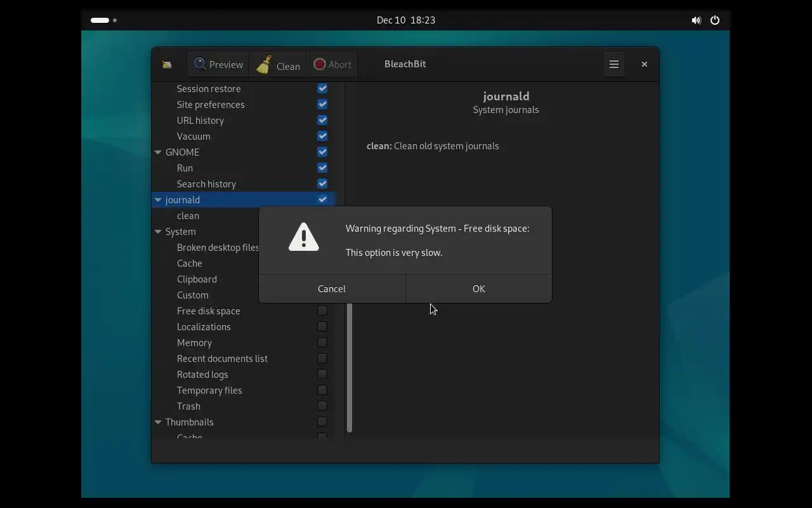The height and width of the screenshot is (508, 812).
Task: Select the journald group label
Action: [x=183, y=199]
